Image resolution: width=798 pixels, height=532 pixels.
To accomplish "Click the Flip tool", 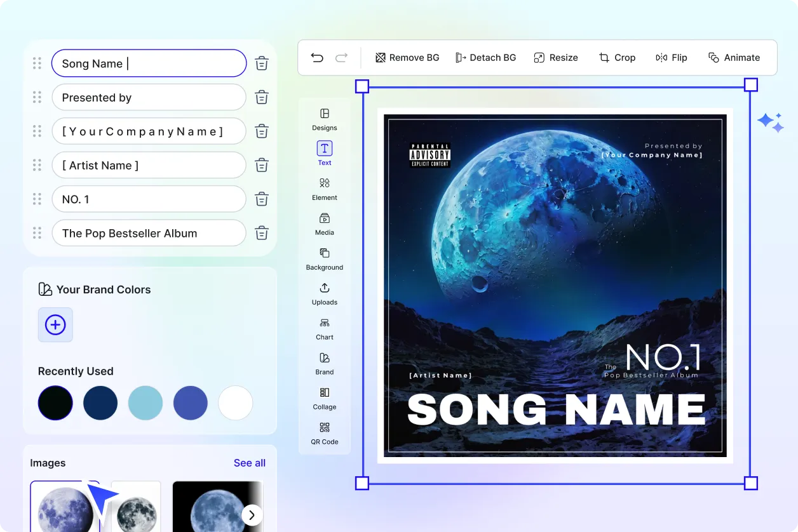I will point(672,58).
